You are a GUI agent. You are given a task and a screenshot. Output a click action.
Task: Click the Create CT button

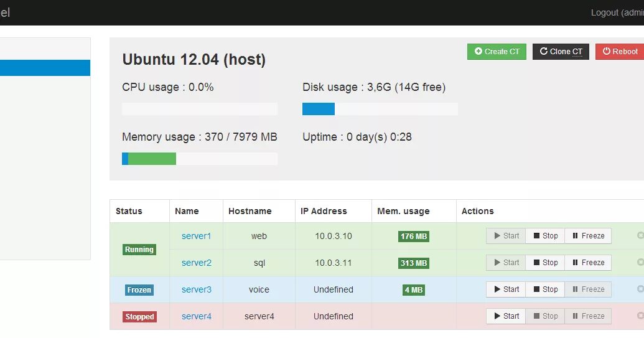[497, 52]
